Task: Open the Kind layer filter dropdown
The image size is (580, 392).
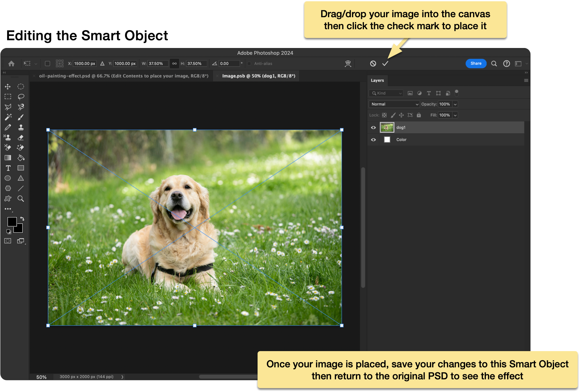Action: click(386, 93)
